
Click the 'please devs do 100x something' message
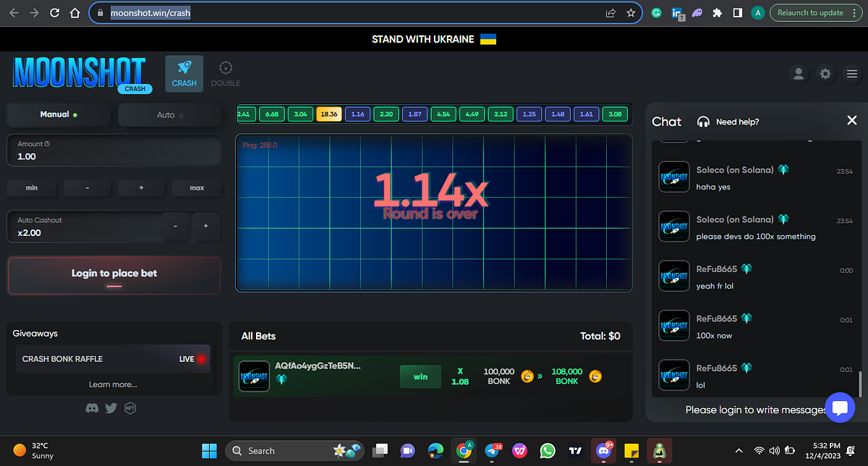[x=756, y=237]
